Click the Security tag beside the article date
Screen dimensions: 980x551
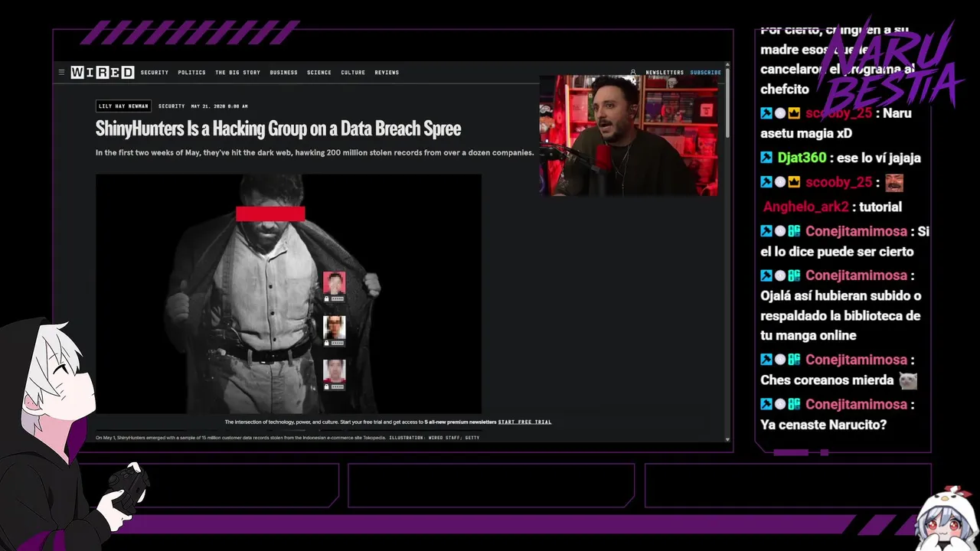[x=171, y=106]
